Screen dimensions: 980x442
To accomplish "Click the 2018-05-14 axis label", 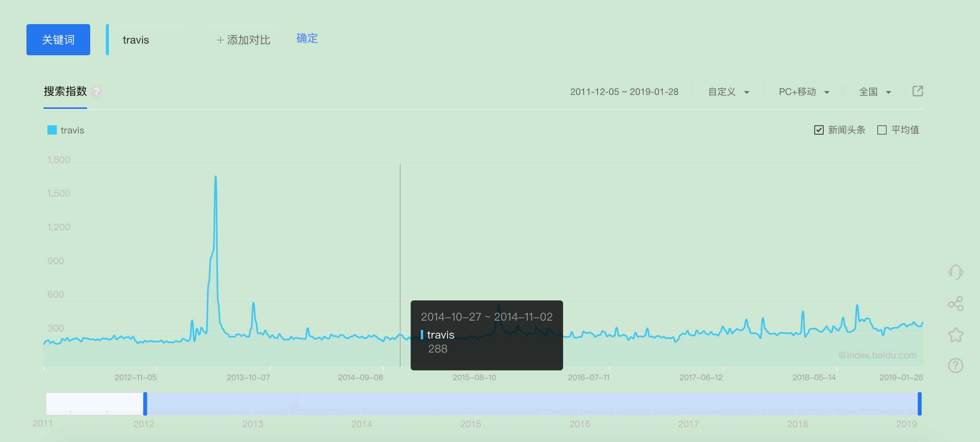I will (814, 377).
